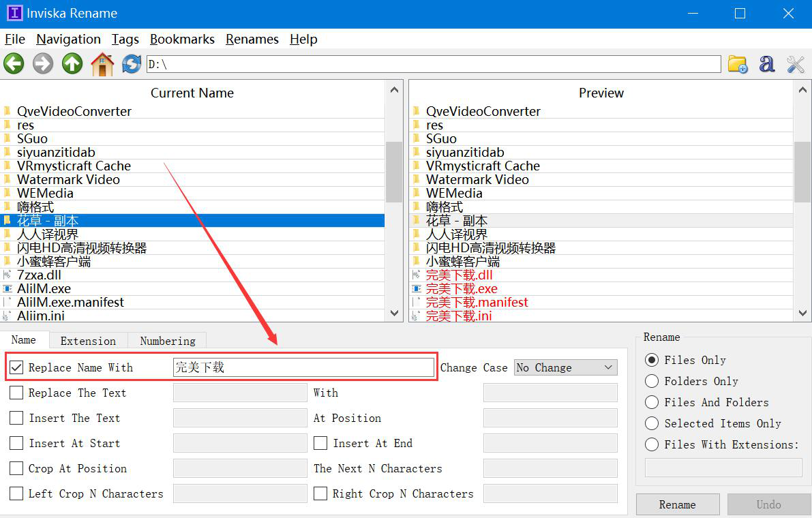Switch to the Numbering tab
The image size is (812, 518).
(168, 341)
